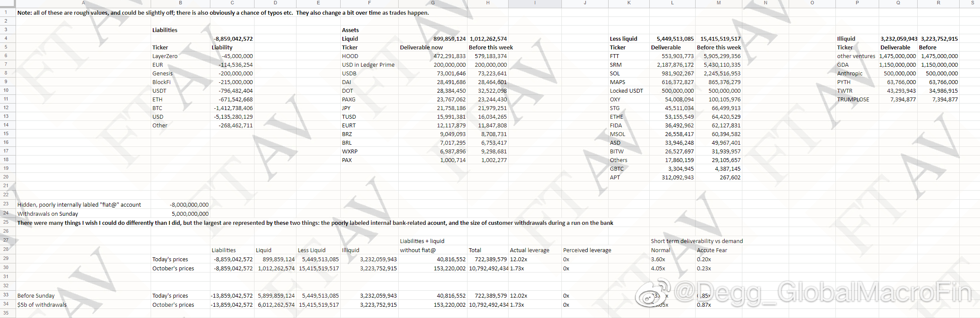Select the Withdrawals on Sunday value 5,000,000,000
This screenshot has width=980, height=318.
(x=181, y=214)
